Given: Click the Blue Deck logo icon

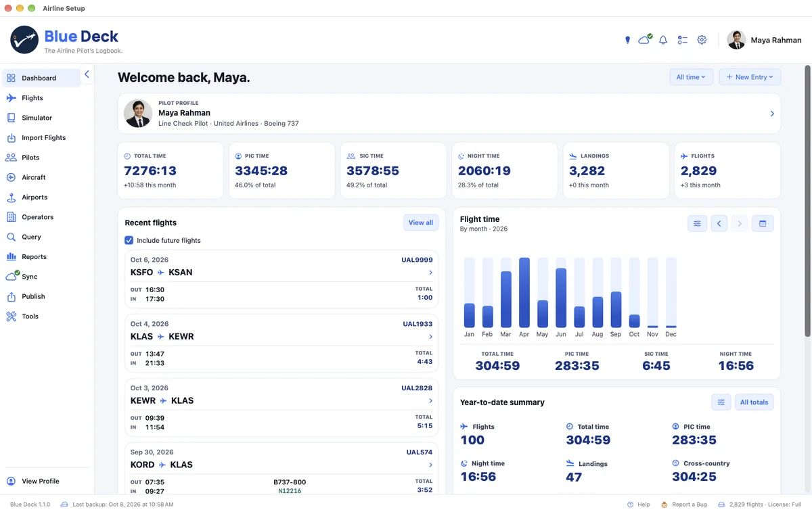Looking at the screenshot, I should (x=24, y=40).
